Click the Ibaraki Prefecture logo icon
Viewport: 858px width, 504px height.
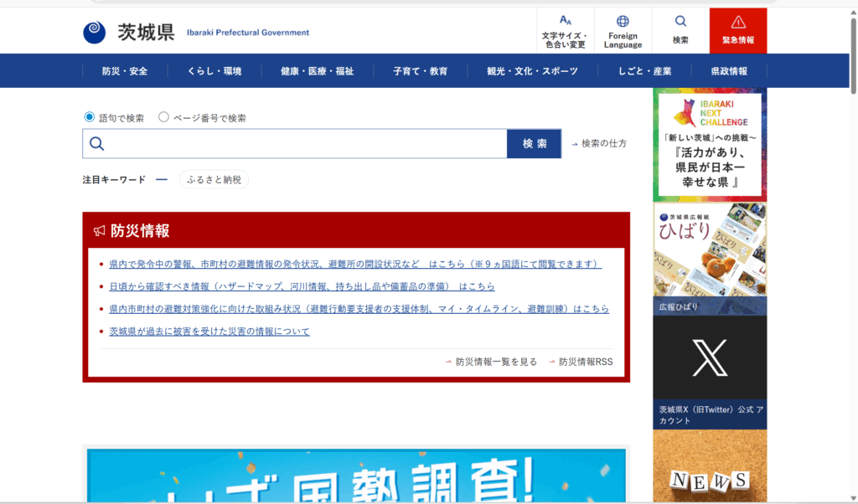95,32
